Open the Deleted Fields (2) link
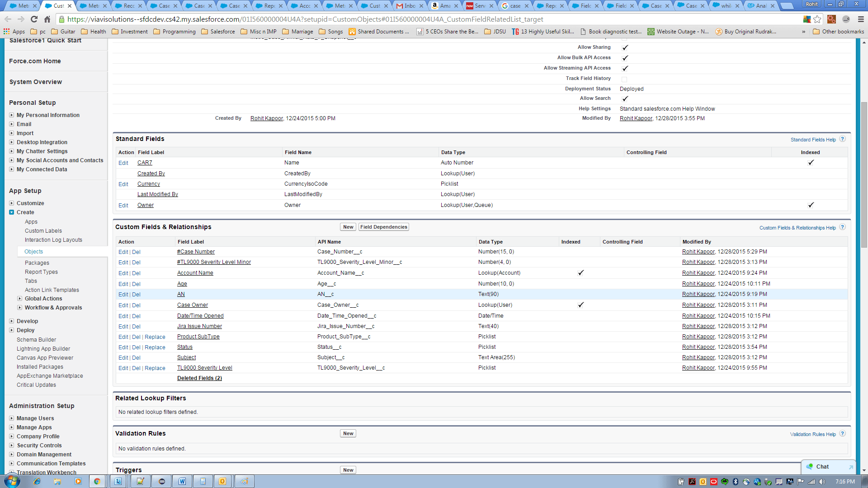This screenshot has width=868, height=488. click(x=199, y=378)
